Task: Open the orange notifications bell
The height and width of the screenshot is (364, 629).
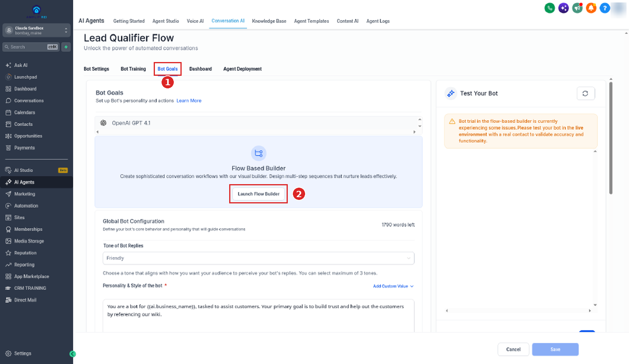Action: (x=591, y=8)
